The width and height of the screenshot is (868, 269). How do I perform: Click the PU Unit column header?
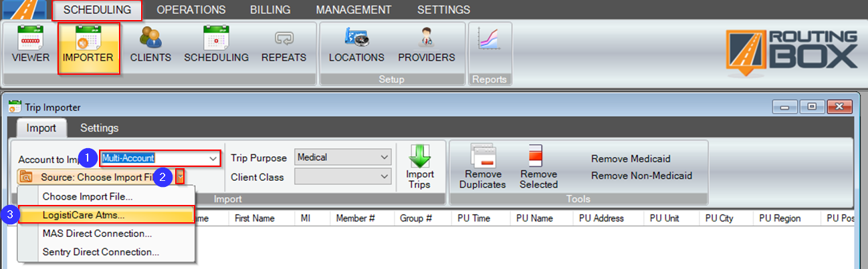670,218
